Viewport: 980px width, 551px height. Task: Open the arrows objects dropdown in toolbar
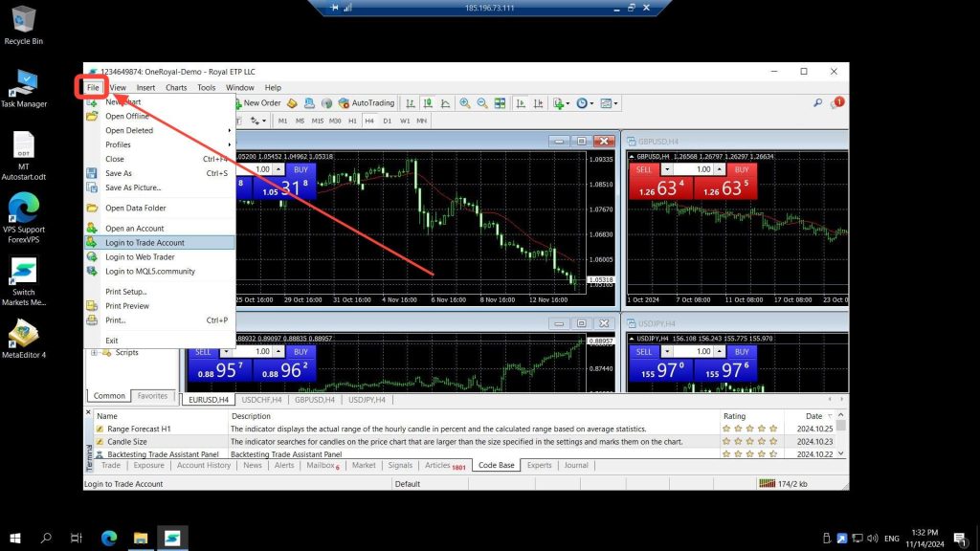[x=258, y=121]
